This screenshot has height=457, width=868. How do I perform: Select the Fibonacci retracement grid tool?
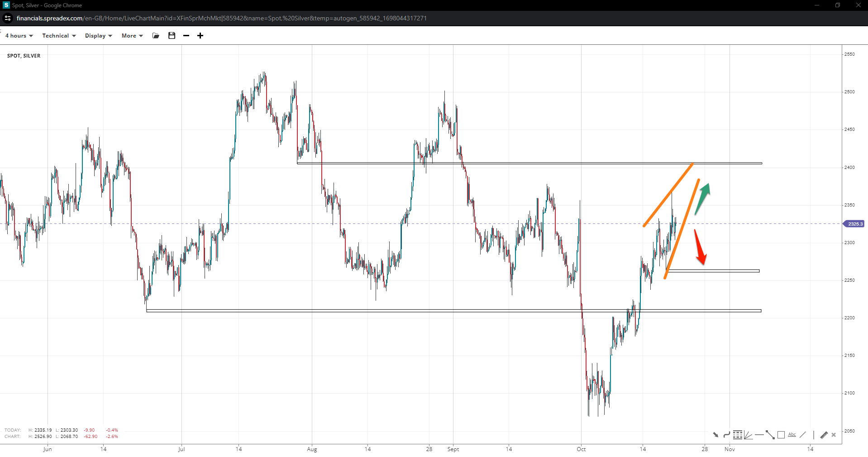click(x=738, y=435)
